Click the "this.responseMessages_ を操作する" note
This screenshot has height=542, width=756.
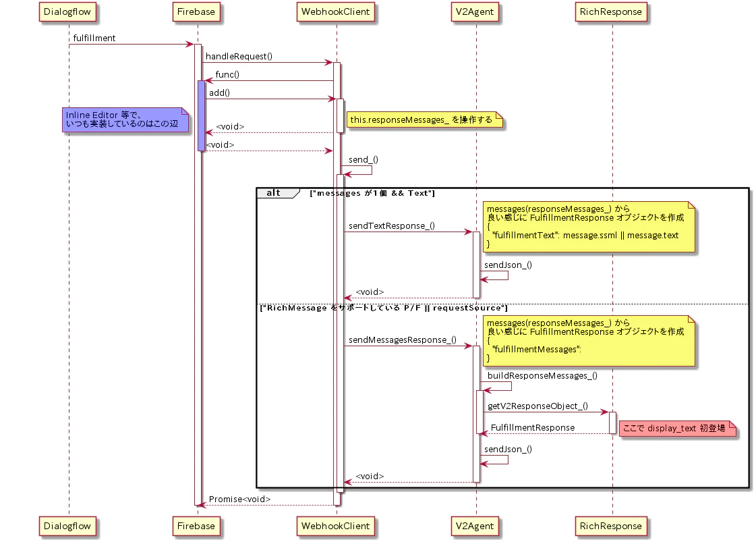click(x=424, y=119)
